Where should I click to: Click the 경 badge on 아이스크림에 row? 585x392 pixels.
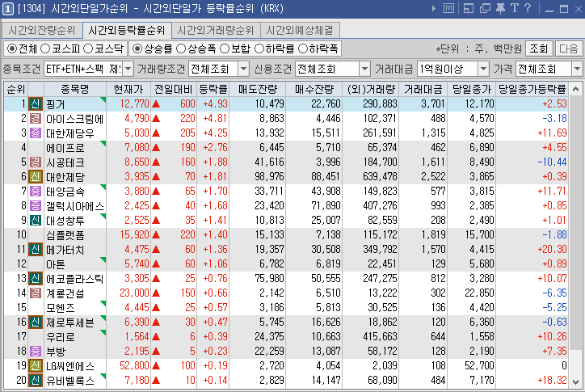point(36,118)
